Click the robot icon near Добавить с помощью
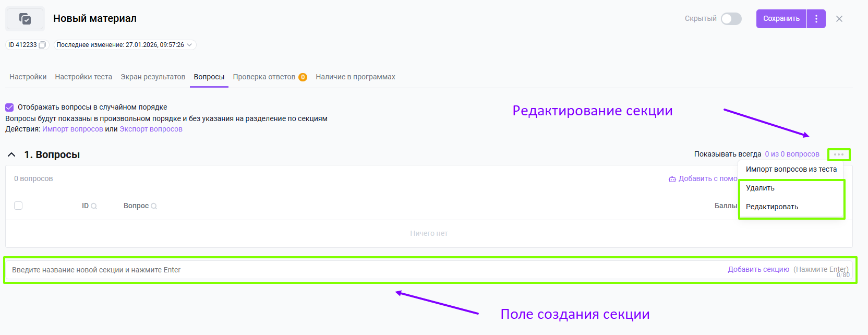This screenshot has height=335, width=868. 672,179
